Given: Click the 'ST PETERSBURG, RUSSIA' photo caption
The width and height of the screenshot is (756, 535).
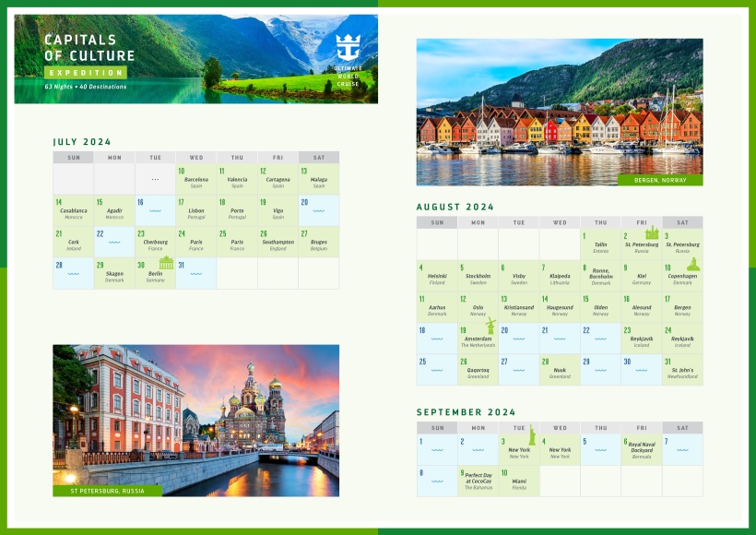Looking at the screenshot, I should point(108,491).
